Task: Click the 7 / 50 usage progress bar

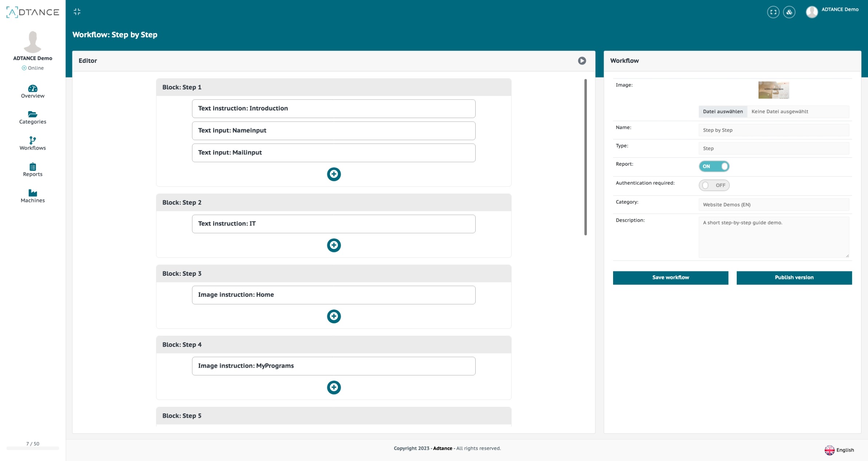Action: click(33, 448)
